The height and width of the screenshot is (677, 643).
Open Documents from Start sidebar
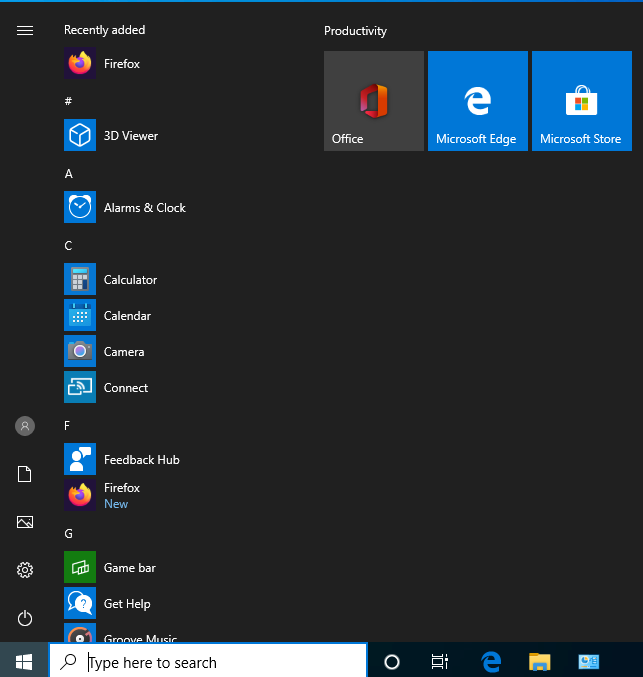[x=25, y=474]
